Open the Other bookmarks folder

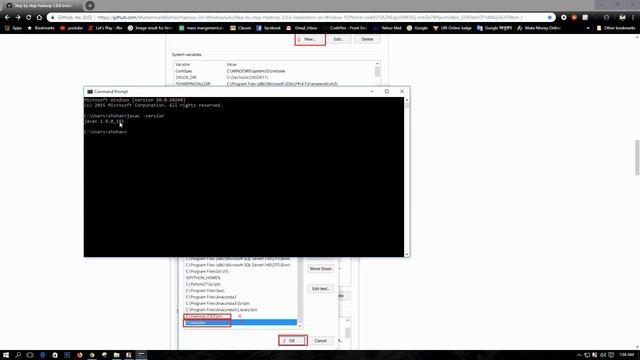pos(616,28)
